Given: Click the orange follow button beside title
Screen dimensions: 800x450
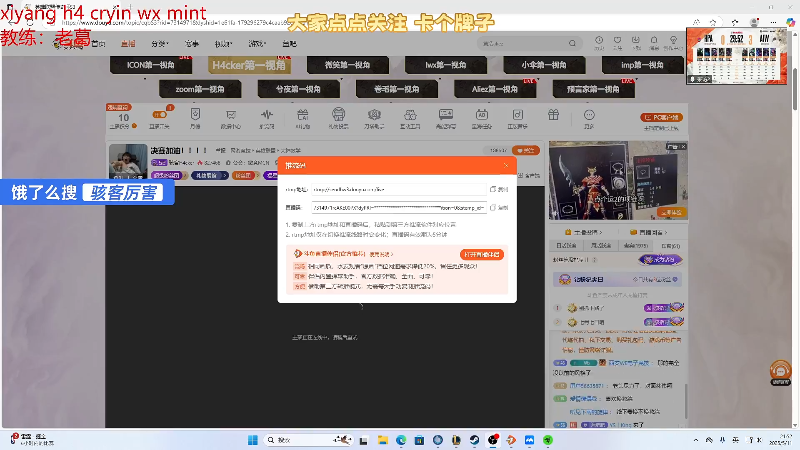Looking at the screenshot, I should pos(526,151).
